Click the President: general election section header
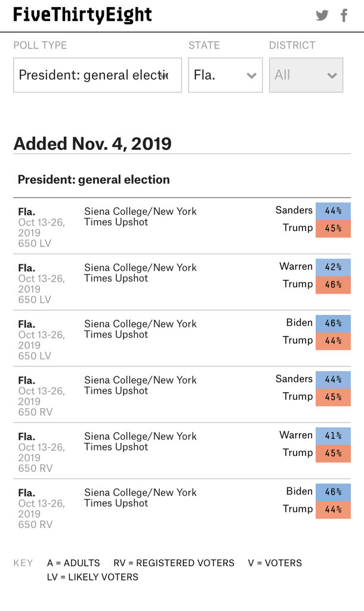The image size is (364, 611). (x=94, y=180)
